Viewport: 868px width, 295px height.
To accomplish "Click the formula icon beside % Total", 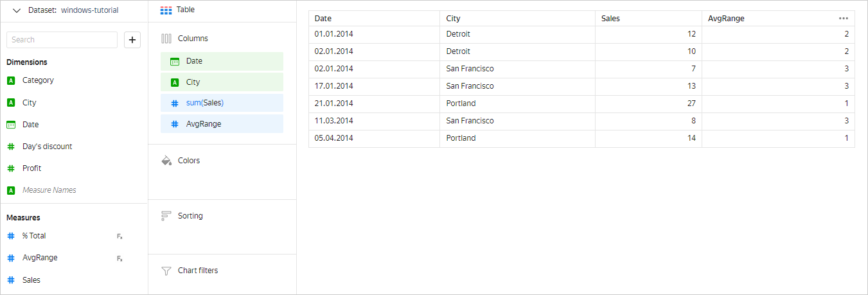I will pyautogui.click(x=120, y=237).
